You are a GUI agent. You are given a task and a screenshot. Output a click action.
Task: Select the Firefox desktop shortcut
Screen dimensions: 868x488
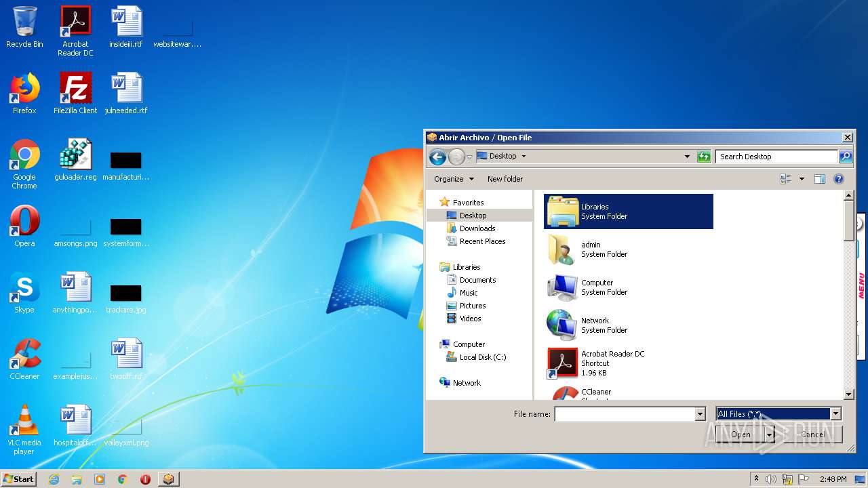point(24,94)
